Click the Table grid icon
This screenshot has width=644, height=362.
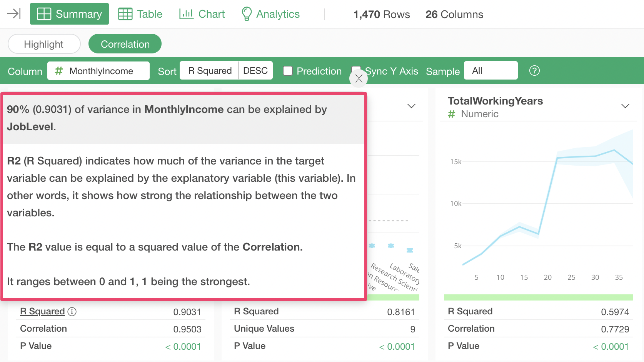point(125,14)
